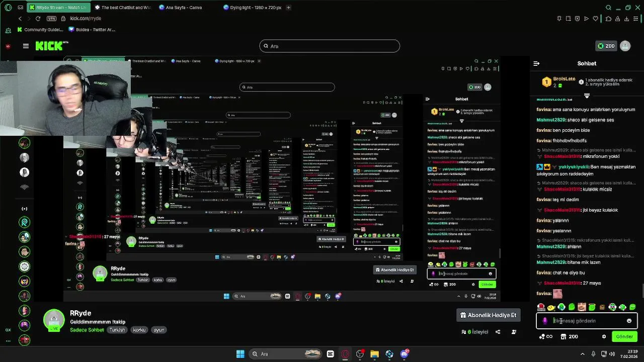
Task: Open Opera GX main menu logo
Action: [x=8, y=8]
